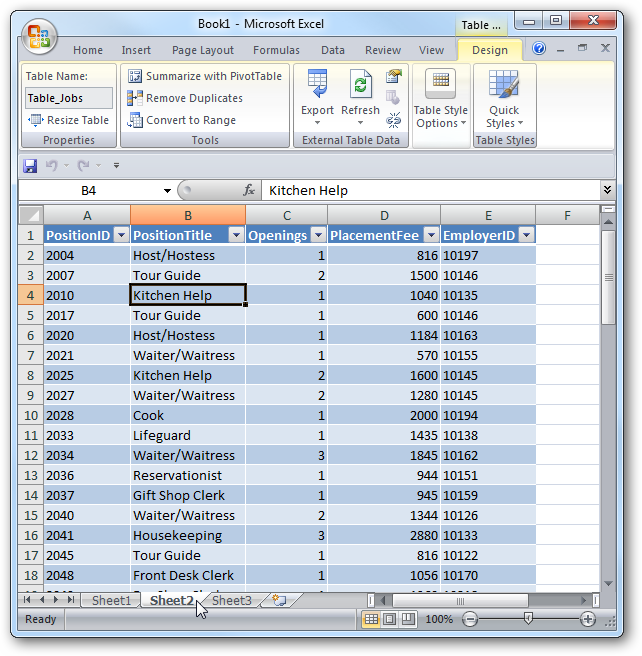This screenshot has width=642, height=656.
Task: Click the Remove Duplicates button
Action: [185, 98]
